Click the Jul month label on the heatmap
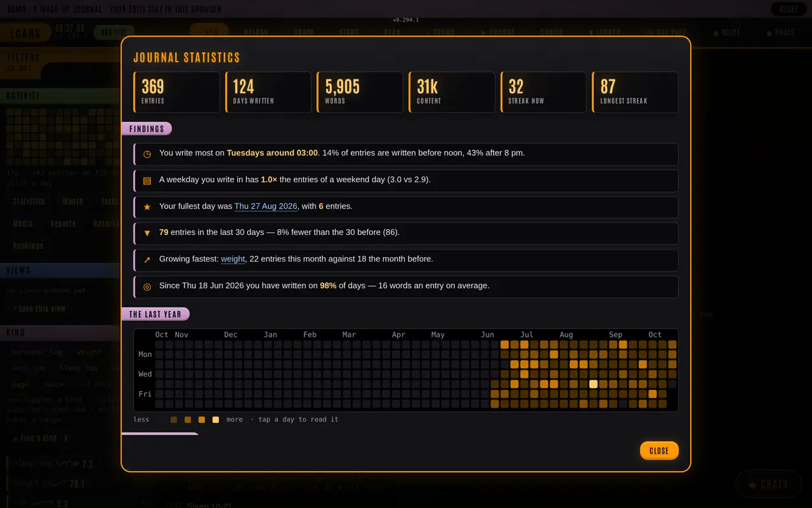812x508 pixels. 527,335
